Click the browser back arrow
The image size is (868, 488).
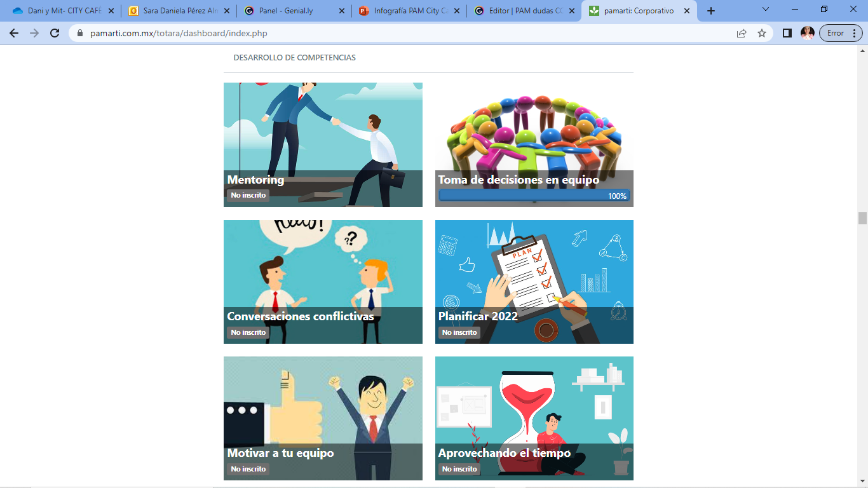click(14, 33)
